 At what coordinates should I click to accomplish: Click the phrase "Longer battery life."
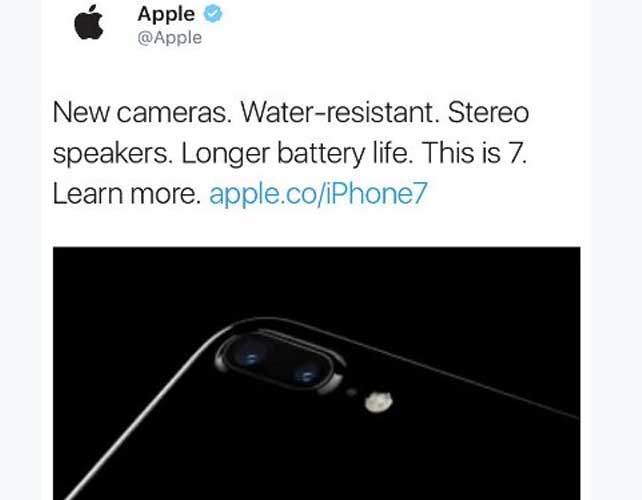[296, 153]
